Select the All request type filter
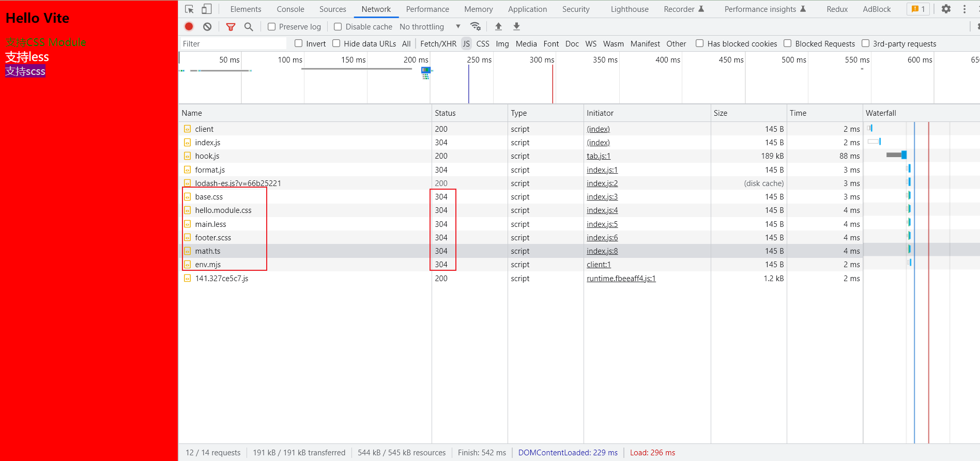 406,44
